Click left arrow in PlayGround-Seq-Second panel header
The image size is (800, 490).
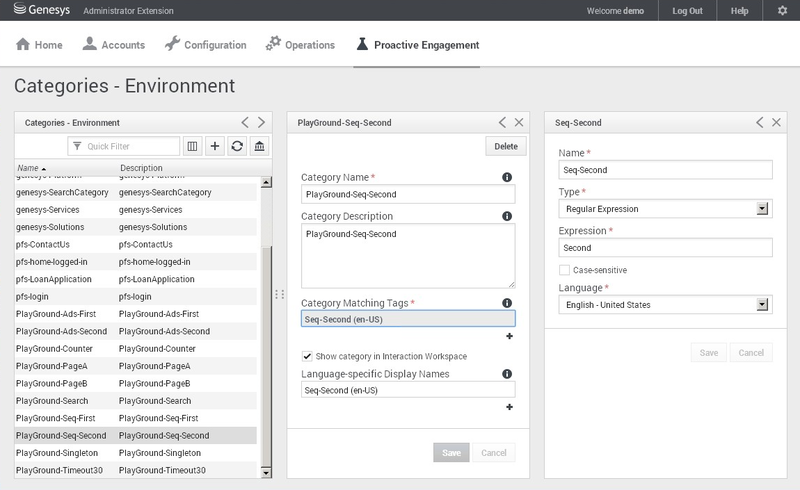pyautogui.click(x=503, y=122)
